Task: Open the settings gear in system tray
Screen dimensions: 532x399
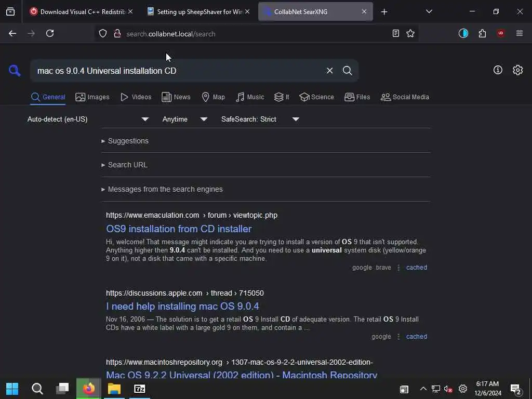Action: tap(463, 389)
